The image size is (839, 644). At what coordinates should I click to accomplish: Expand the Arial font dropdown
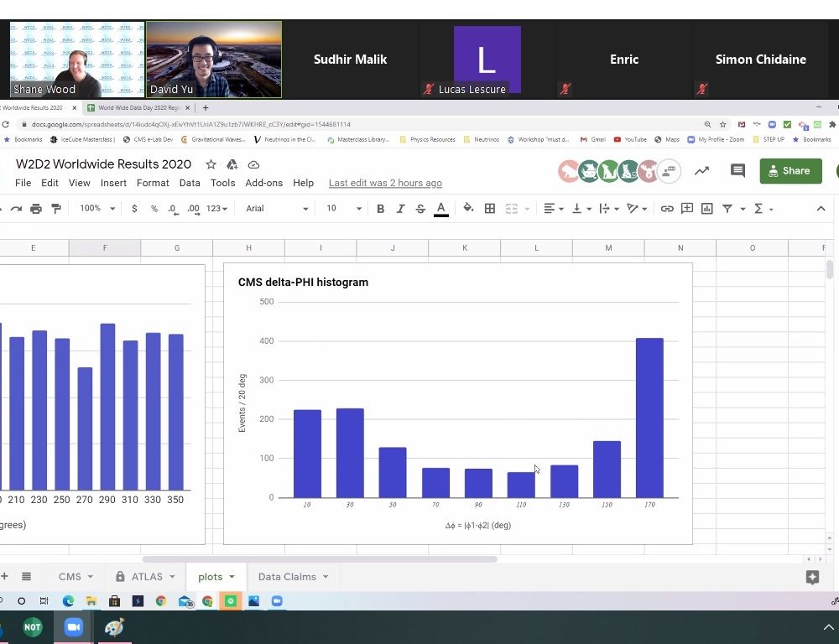pos(277,209)
